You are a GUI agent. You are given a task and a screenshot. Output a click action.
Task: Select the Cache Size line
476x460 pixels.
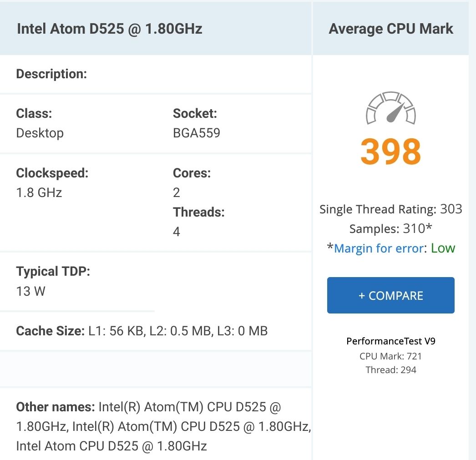tap(142, 331)
